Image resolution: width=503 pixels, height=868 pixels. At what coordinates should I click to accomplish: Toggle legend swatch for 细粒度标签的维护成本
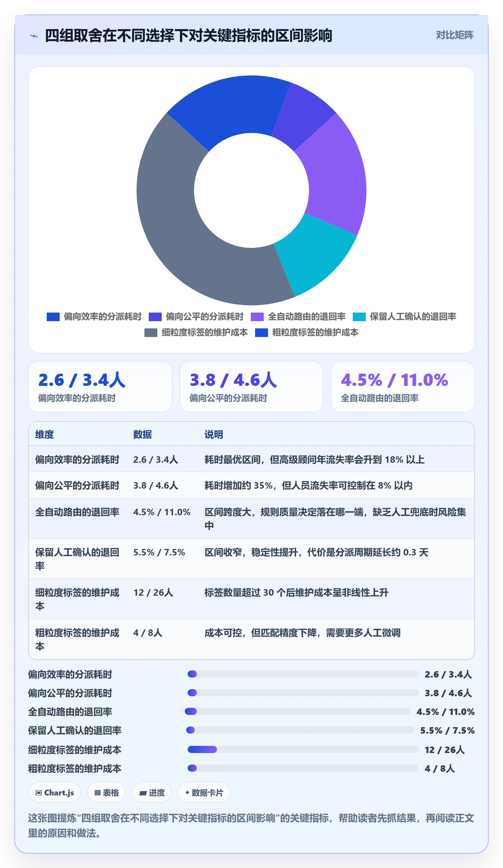151,333
